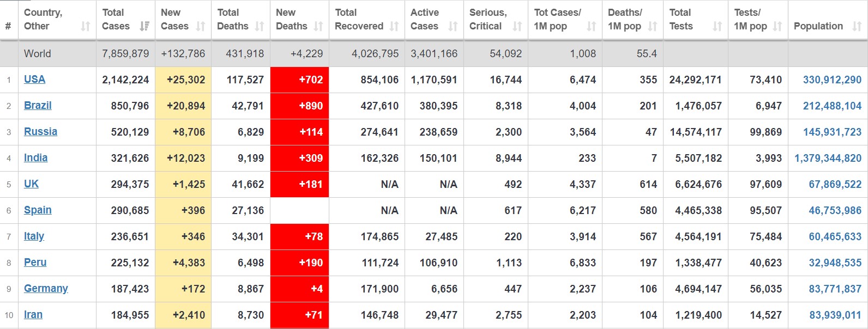Open Russia population 145,931,723 link
Image resolution: width=868 pixels, height=329 pixels.
coord(832,132)
